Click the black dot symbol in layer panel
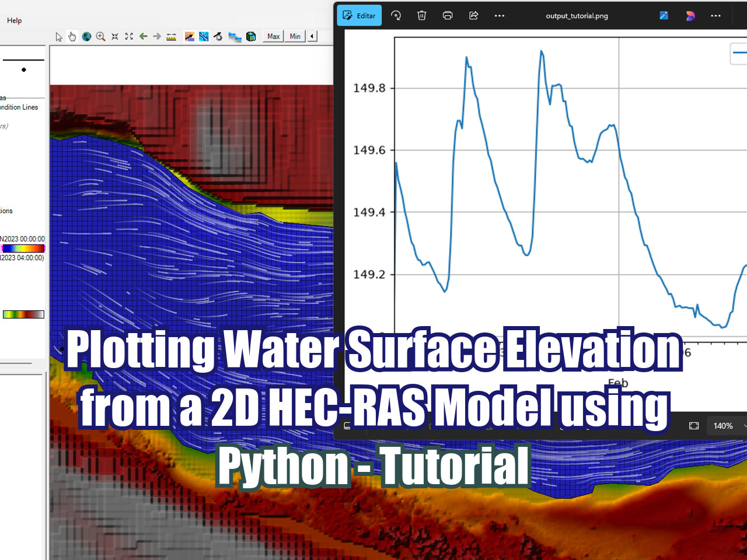747x560 pixels. (24, 70)
